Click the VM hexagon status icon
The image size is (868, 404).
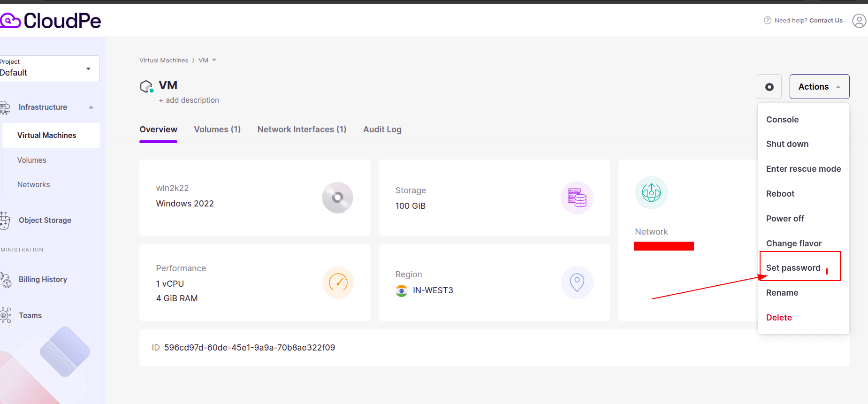pos(147,86)
